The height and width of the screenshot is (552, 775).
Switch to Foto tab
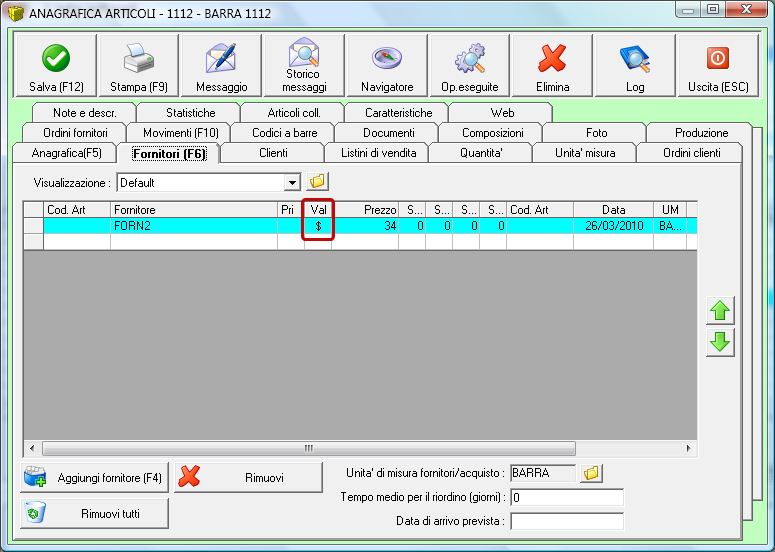(596, 132)
